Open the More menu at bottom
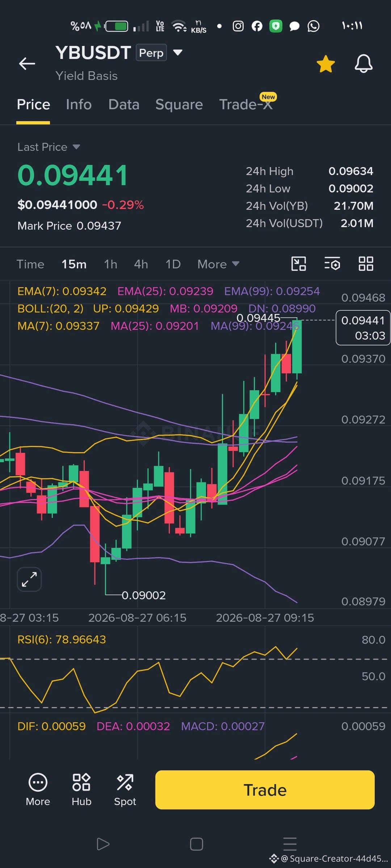The image size is (391, 868). point(38,790)
